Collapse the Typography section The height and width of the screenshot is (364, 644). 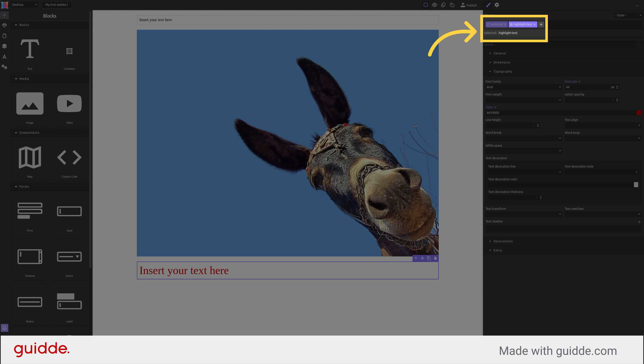tap(502, 71)
